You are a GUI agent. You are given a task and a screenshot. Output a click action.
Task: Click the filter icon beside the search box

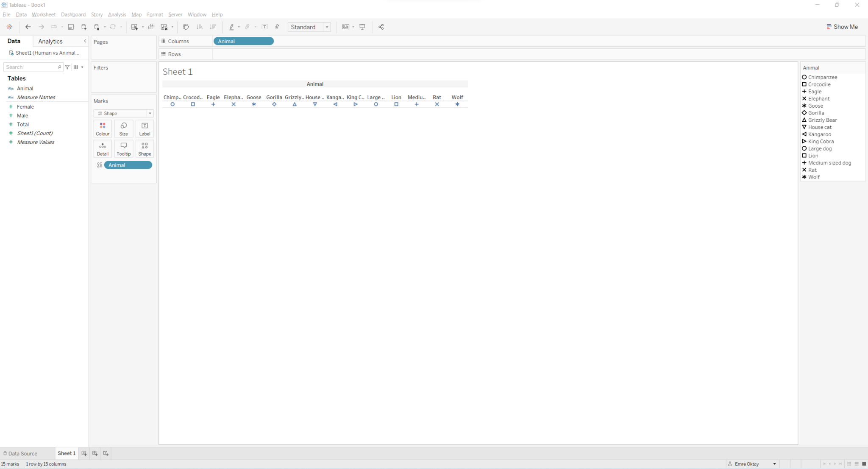click(67, 67)
